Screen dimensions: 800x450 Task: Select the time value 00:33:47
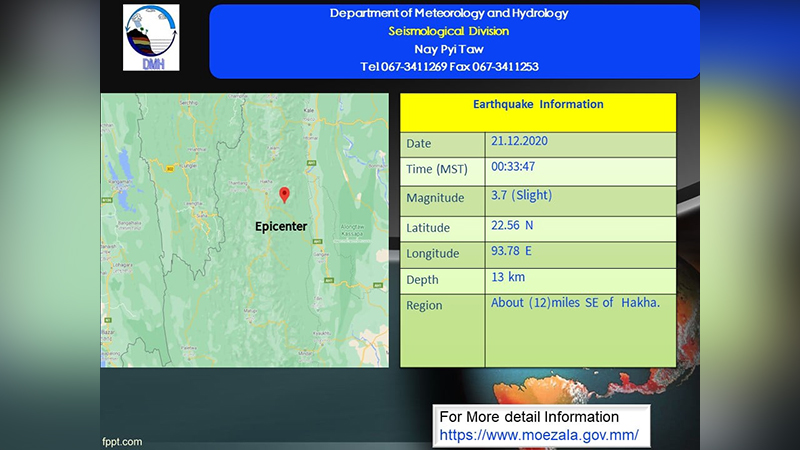coord(513,167)
